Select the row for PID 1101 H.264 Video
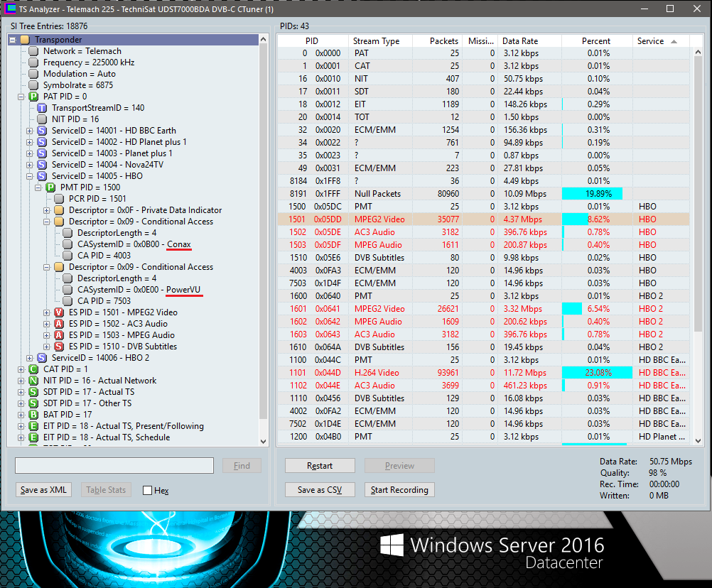712x588 pixels. click(483, 373)
